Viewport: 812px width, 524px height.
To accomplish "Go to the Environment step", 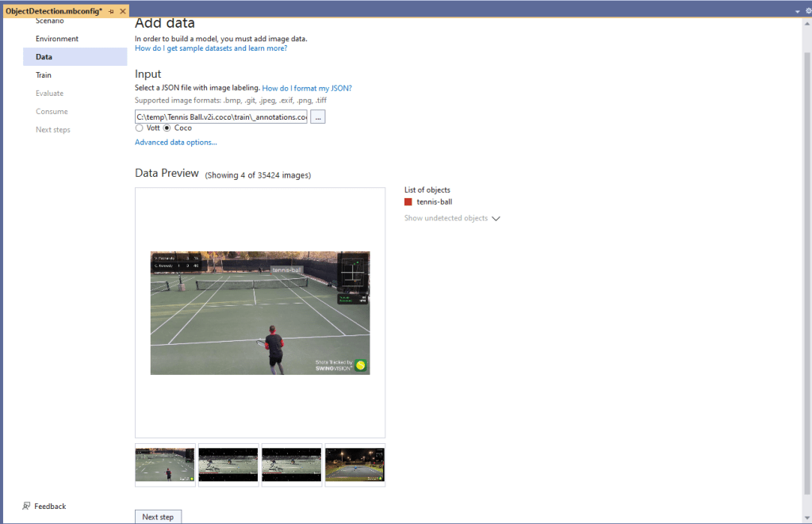I will coord(57,39).
